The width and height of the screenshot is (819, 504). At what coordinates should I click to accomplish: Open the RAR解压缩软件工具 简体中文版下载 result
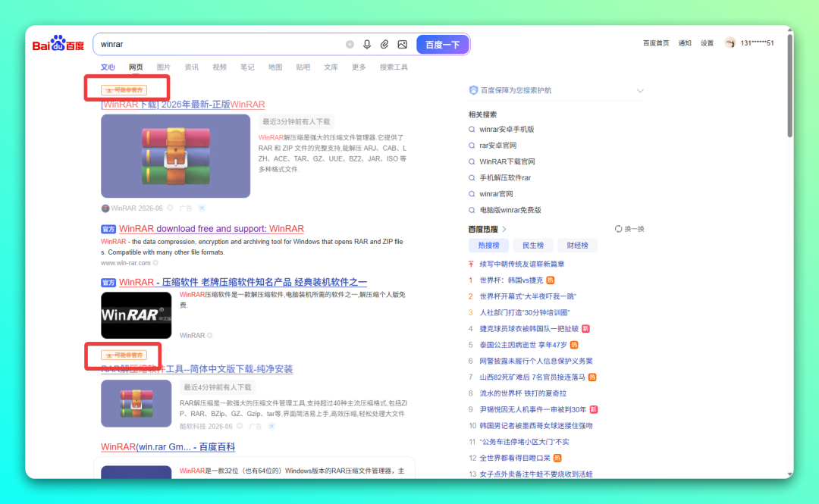(196, 369)
